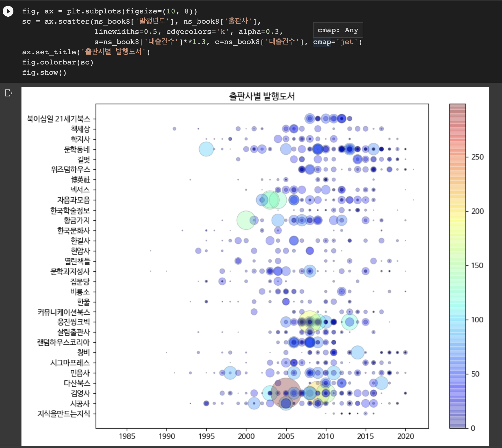
Task: Click the green 2000 bubble for 황금가지
Action: pyautogui.click(x=246, y=220)
